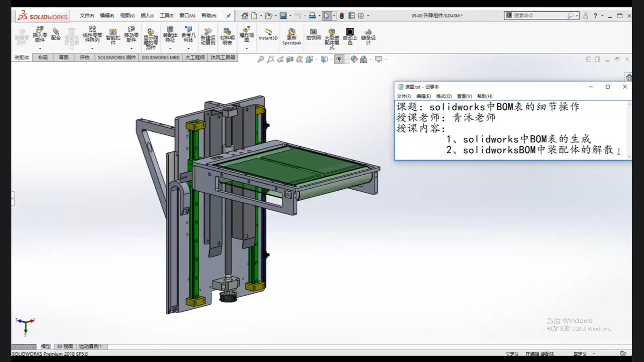Open Display Style cube dropdown
This screenshot has width=644, height=362.
pyautogui.click(x=331, y=59)
